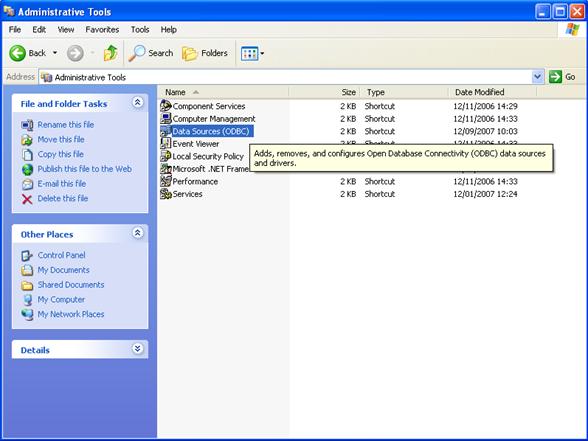
Task: Select the Computer Management file name
Action: point(214,119)
